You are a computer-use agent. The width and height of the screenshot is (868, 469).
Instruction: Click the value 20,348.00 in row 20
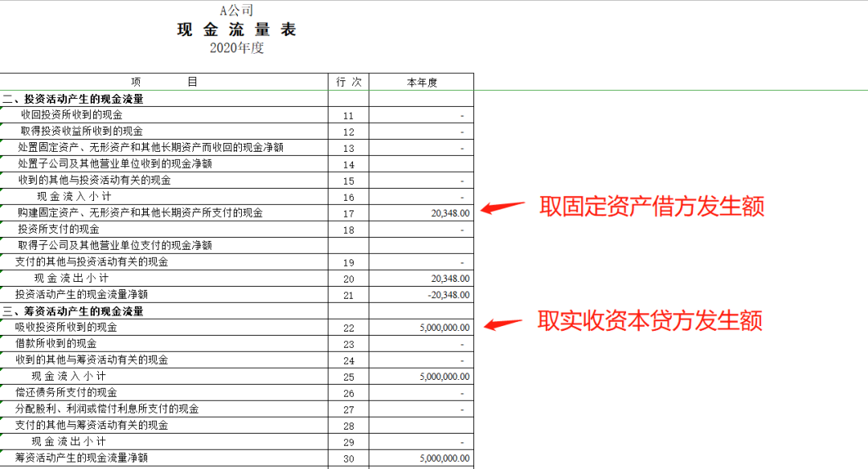coord(450,278)
